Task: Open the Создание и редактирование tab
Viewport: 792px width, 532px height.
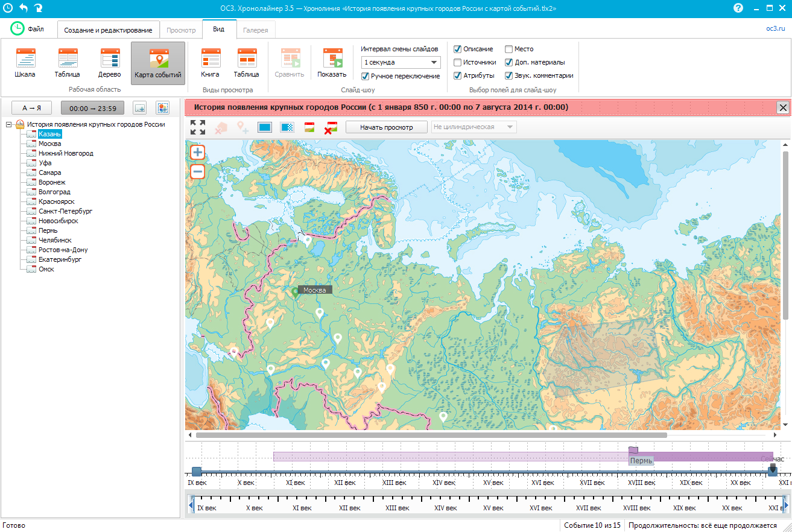Action: (107, 29)
